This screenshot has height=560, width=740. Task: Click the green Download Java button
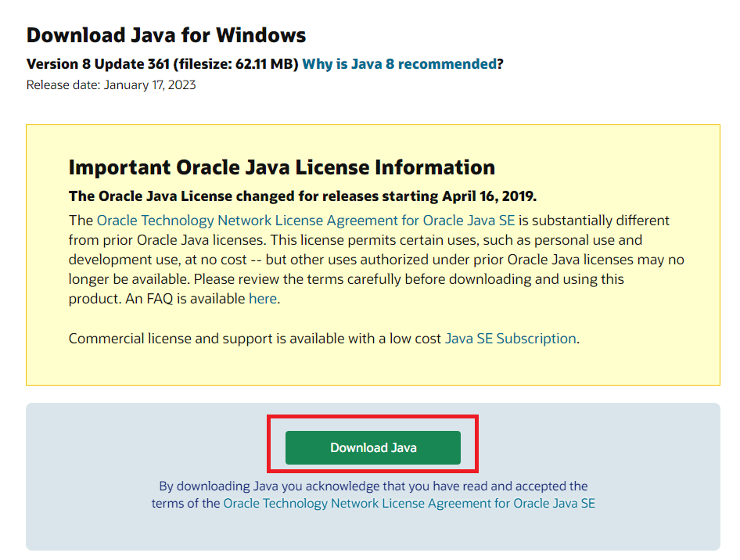373,447
